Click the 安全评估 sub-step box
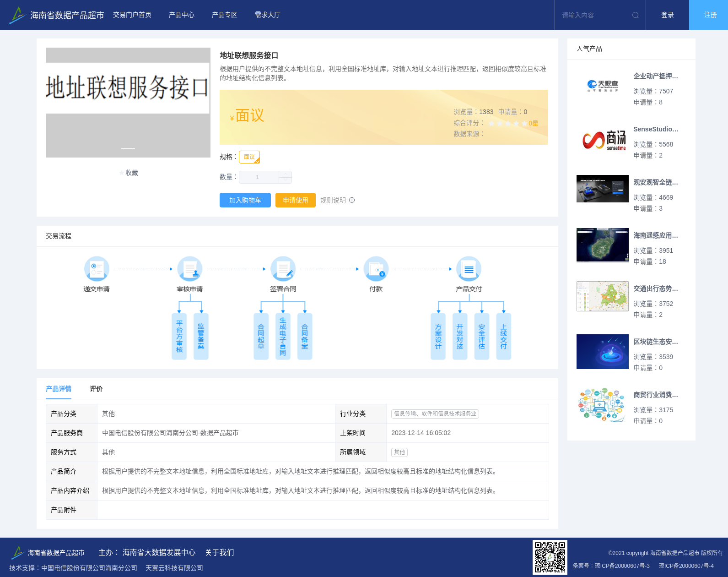Viewport: 728px width, 577px height. point(482,336)
